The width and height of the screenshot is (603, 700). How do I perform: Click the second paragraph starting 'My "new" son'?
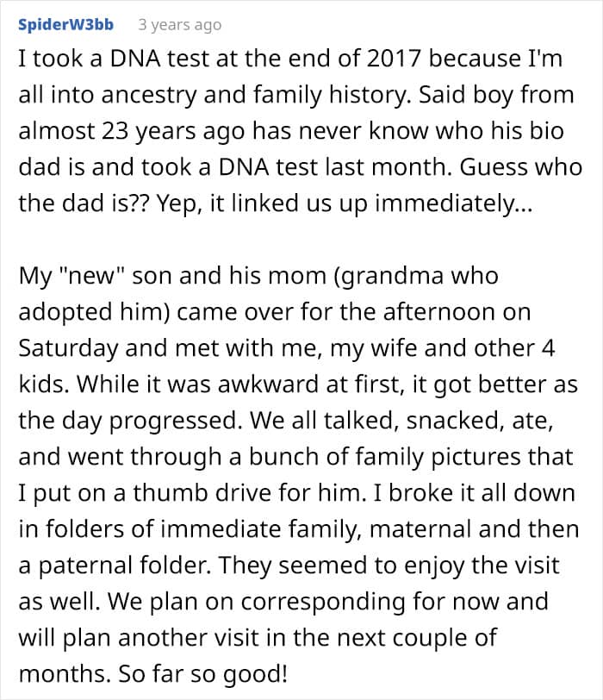(298, 474)
